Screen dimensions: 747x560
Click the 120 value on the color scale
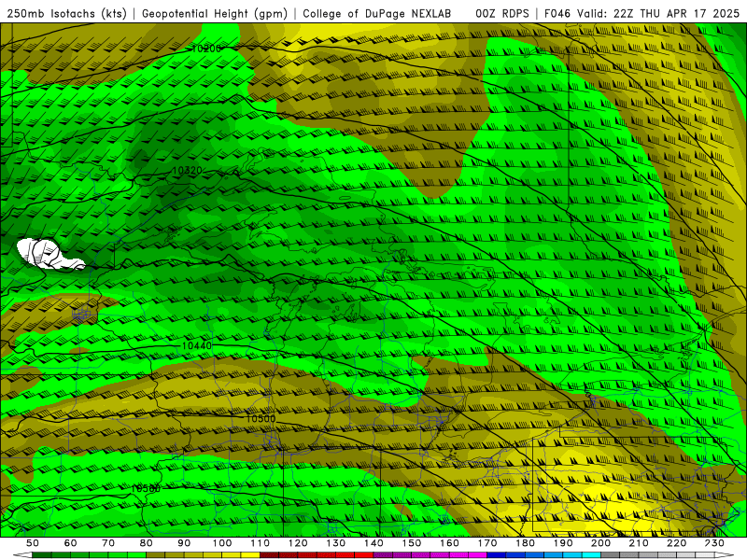click(298, 543)
